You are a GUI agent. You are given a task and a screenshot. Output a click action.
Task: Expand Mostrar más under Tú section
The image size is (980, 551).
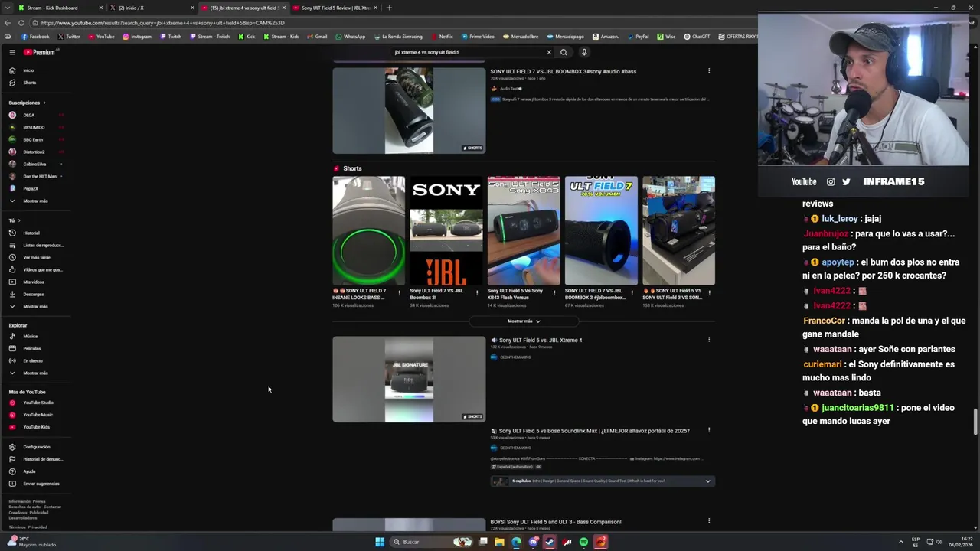click(x=35, y=306)
